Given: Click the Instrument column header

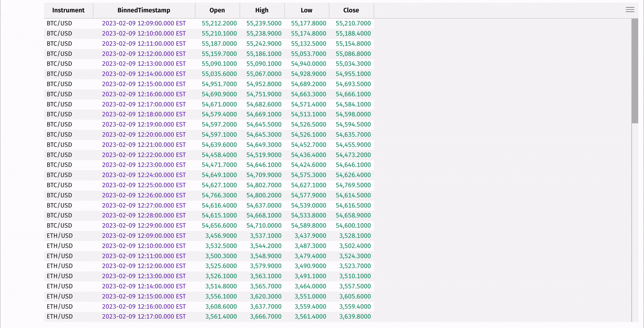Looking at the screenshot, I should [x=68, y=10].
